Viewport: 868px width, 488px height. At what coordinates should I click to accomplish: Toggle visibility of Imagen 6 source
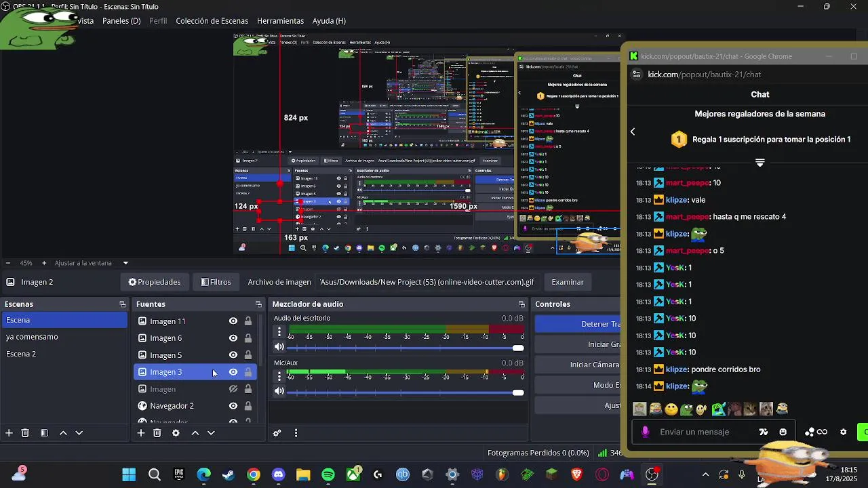pos(233,338)
